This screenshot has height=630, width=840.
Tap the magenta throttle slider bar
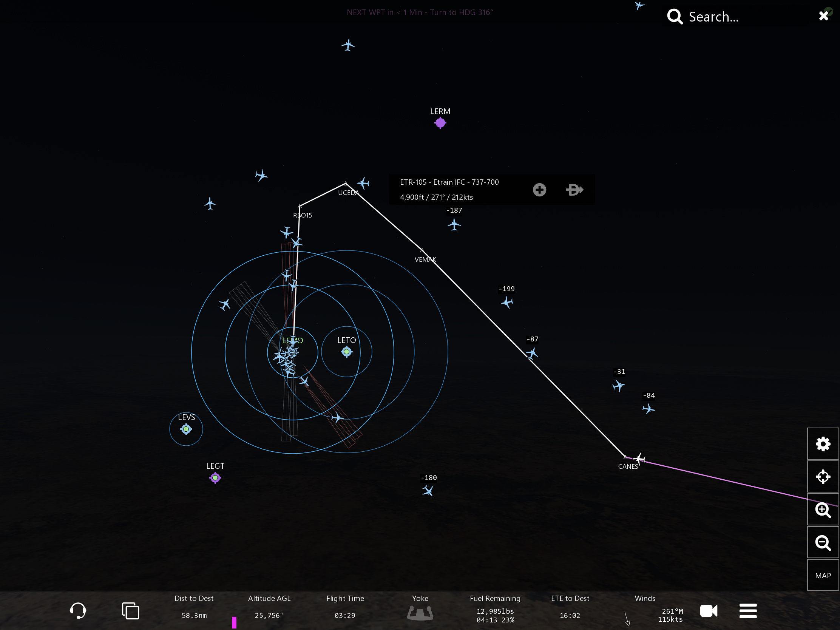click(x=234, y=622)
